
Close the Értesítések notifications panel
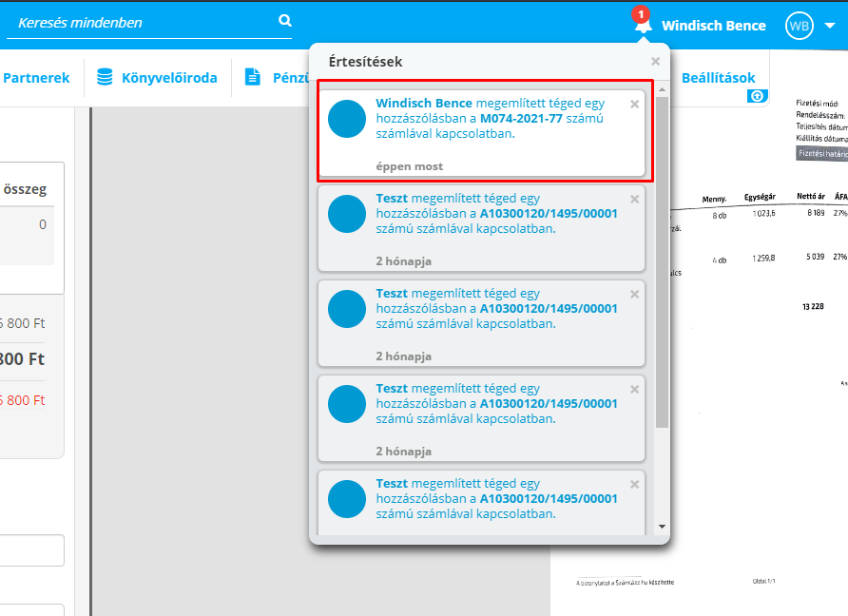(655, 62)
